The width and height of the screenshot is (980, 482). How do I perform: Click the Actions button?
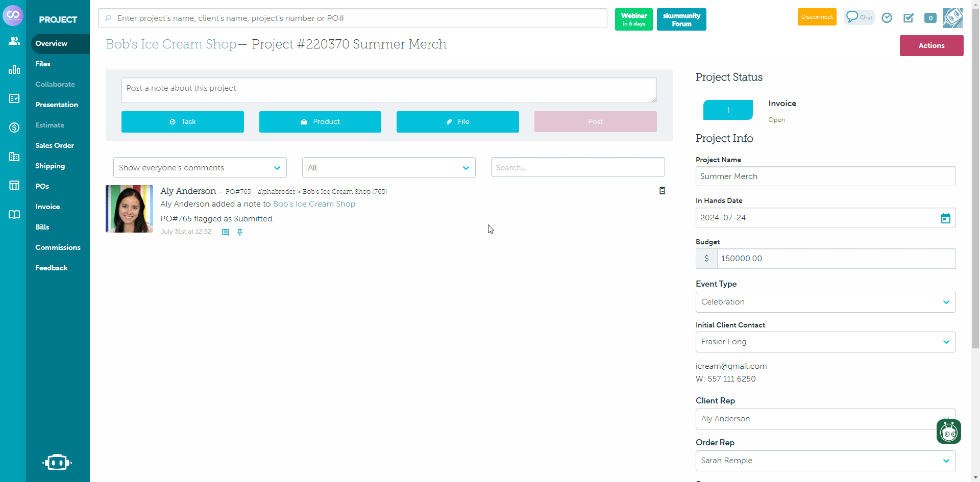point(931,45)
